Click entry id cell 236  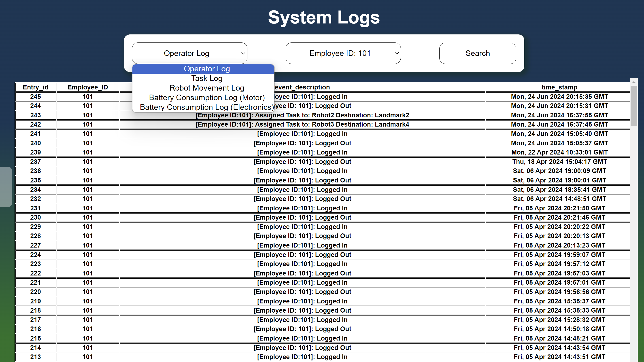pos(36,171)
